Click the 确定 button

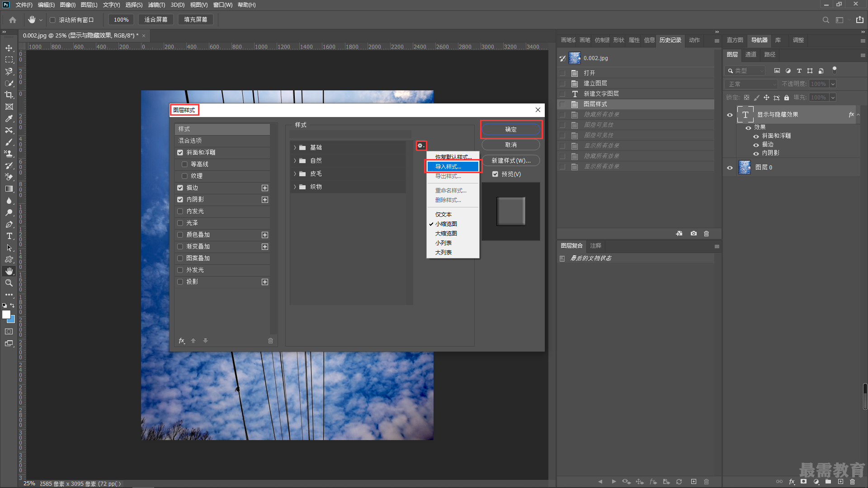click(x=511, y=130)
